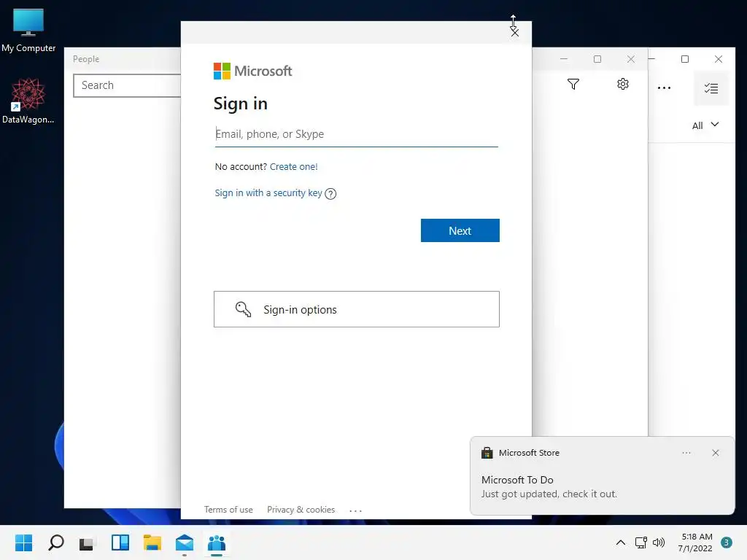The height and width of the screenshot is (560, 747).
Task: Open the Create one! account link
Action: point(293,167)
